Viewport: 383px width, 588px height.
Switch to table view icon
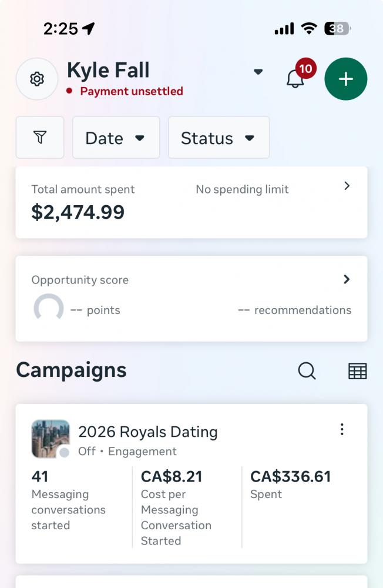357,371
